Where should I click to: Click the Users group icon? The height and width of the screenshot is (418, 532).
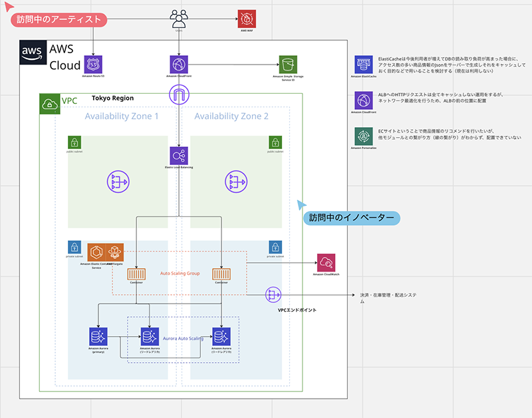tap(179, 19)
